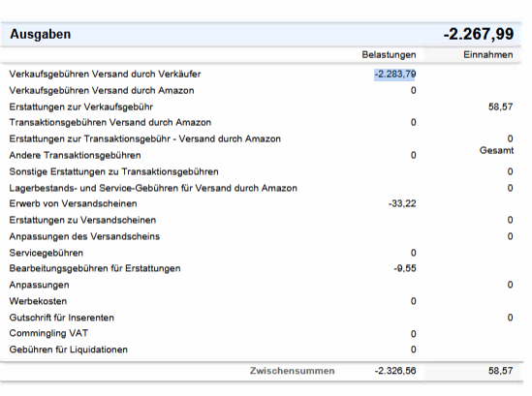
Task: Select Bearbeitungsgebühren für Erstattungen value -9,55
Action: (x=405, y=268)
